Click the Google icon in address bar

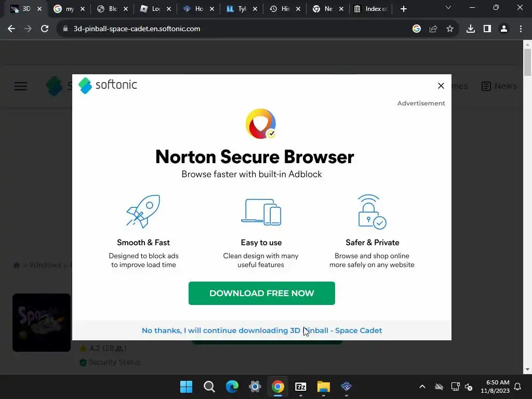(x=417, y=29)
